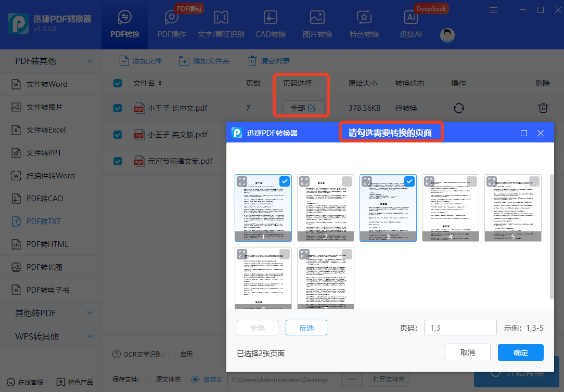Open the 文字/票证识别 tab
This screenshot has width=564, height=392.
point(221,24)
